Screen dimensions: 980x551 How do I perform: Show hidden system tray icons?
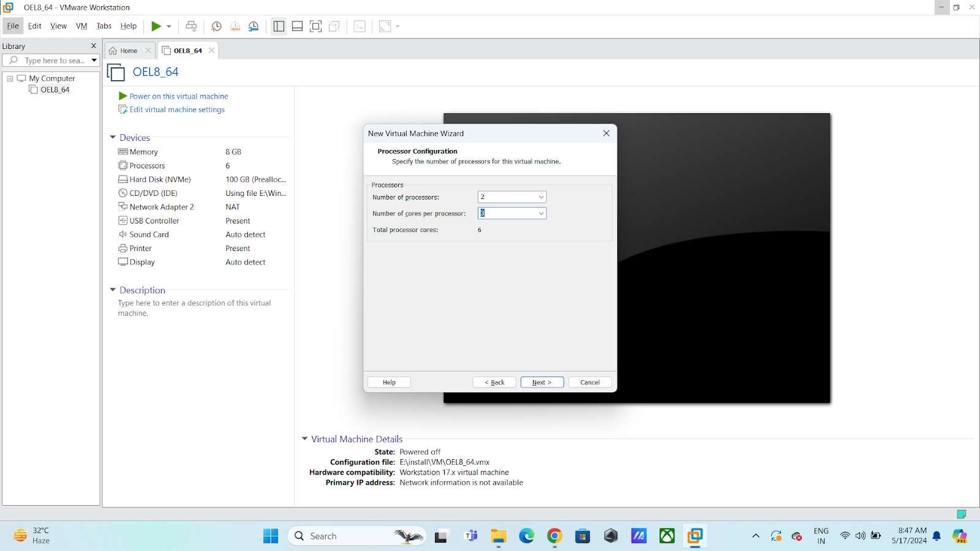coord(756,536)
